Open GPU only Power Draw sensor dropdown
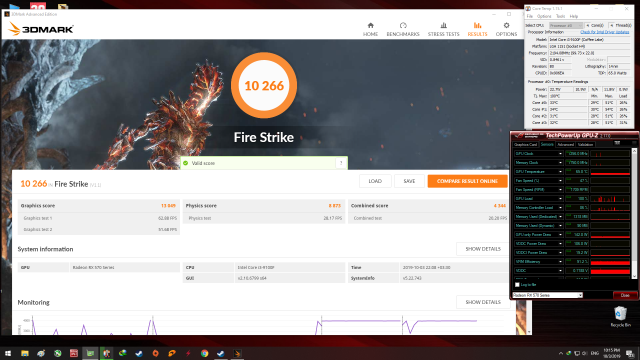Viewport: 640px width, 360px height. click(x=560, y=235)
